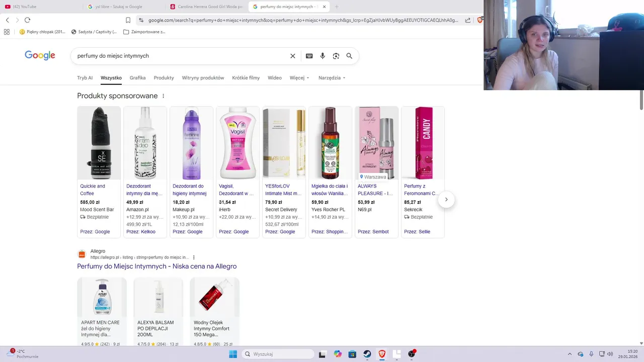
Task: Open Perfumy z Feromonami product link
Action: click(422, 190)
